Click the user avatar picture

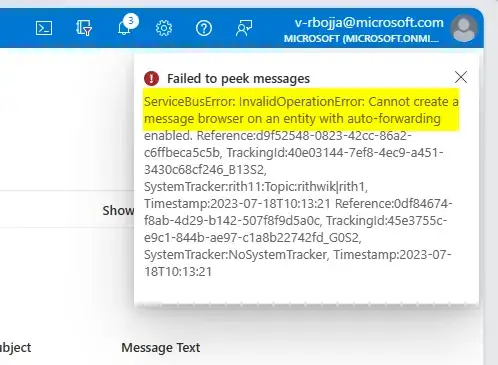(x=464, y=28)
